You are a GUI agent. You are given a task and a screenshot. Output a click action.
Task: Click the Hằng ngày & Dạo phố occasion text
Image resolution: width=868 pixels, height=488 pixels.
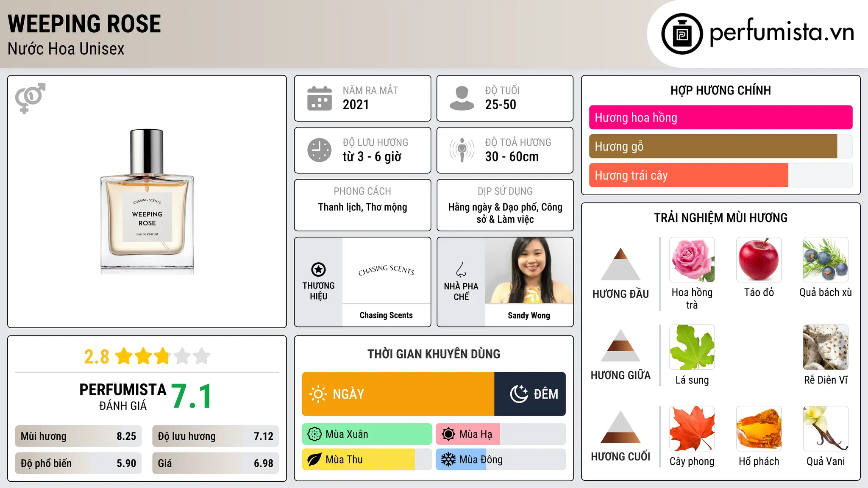[x=505, y=213]
